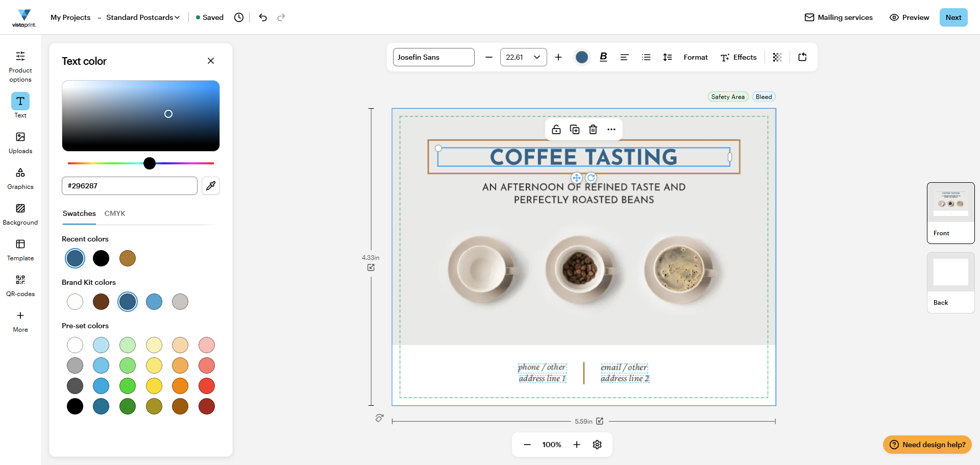The width and height of the screenshot is (980, 465).
Task: Open line spacing options
Action: pyautogui.click(x=668, y=57)
